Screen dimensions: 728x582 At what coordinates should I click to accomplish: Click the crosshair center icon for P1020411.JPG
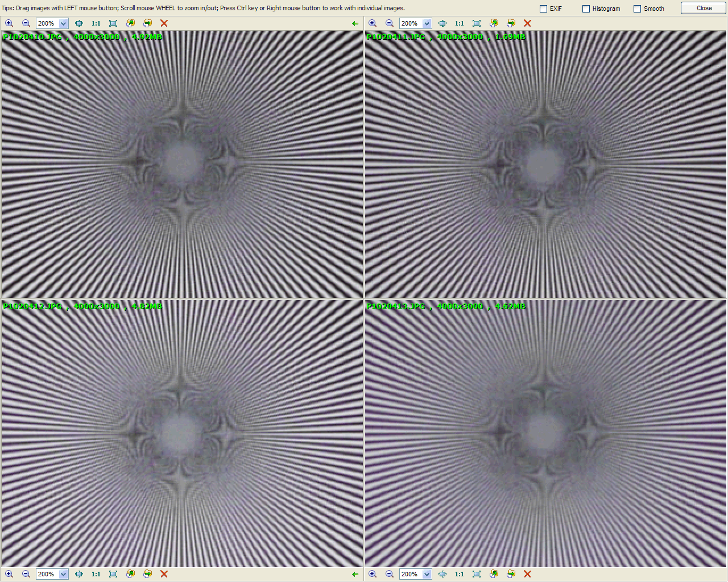(442, 23)
